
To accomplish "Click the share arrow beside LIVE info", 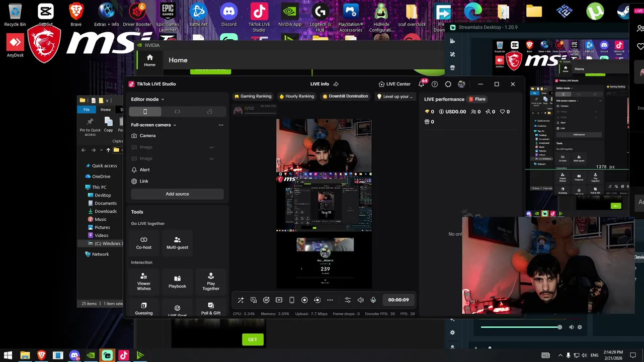I will (336, 84).
